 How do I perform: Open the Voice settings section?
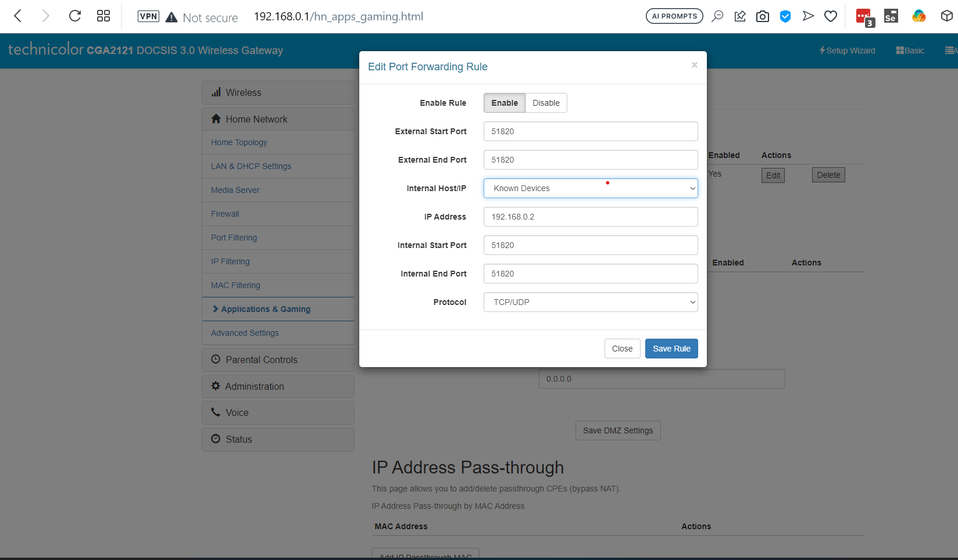tap(237, 412)
